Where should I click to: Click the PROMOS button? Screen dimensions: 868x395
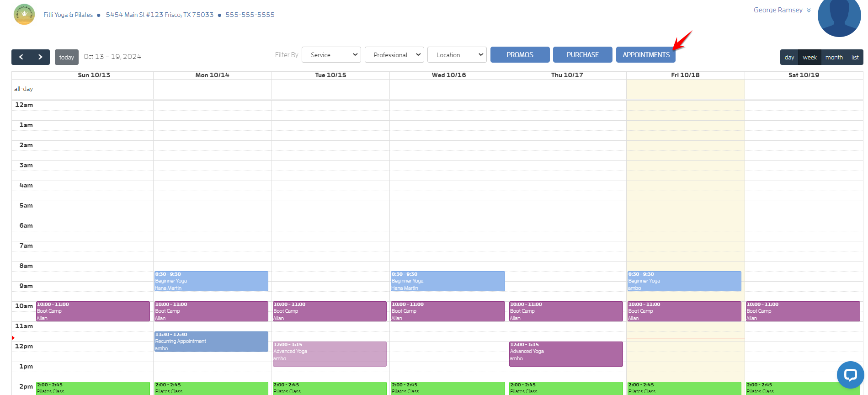click(520, 55)
